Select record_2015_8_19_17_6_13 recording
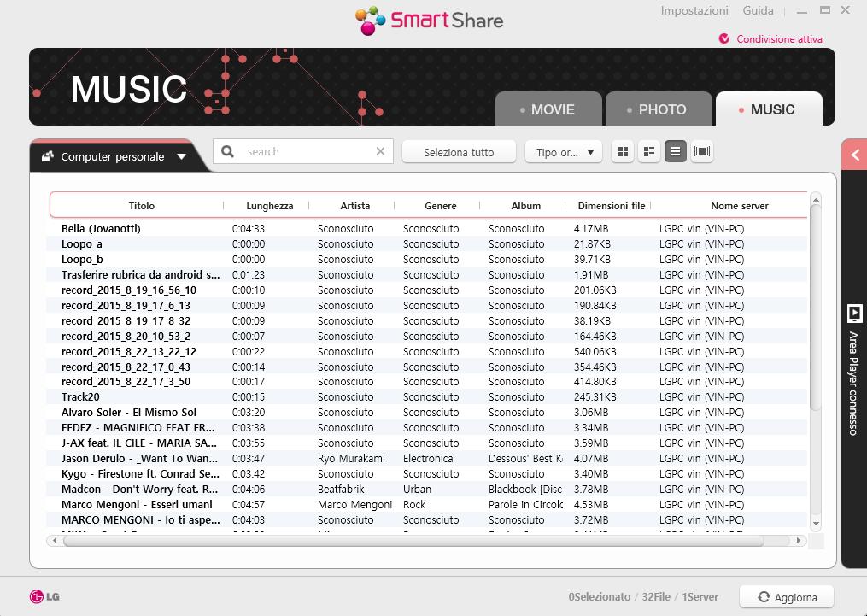This screenshot has height=616, width=867. coord(427,305)
